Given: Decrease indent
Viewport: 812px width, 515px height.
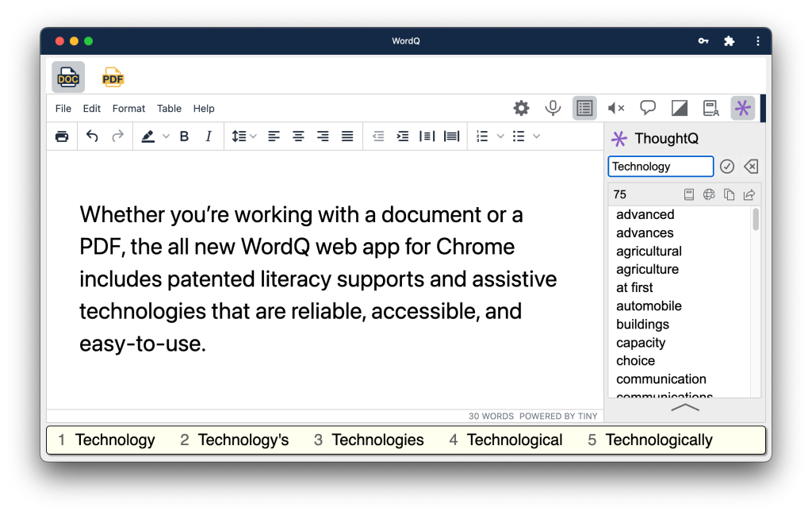Looking at the screenshot, I should pyautogui.click(x=378, y=136).
